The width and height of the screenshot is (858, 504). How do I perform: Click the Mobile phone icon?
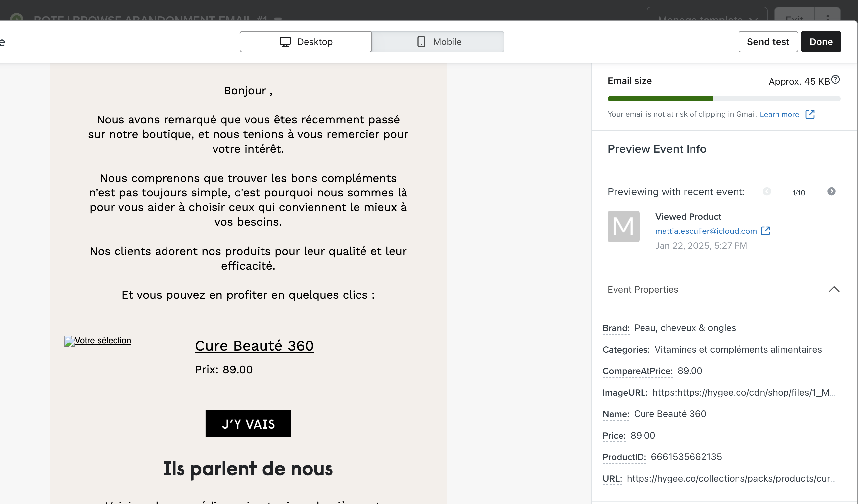pyautogui.click(x=421, y=42)
